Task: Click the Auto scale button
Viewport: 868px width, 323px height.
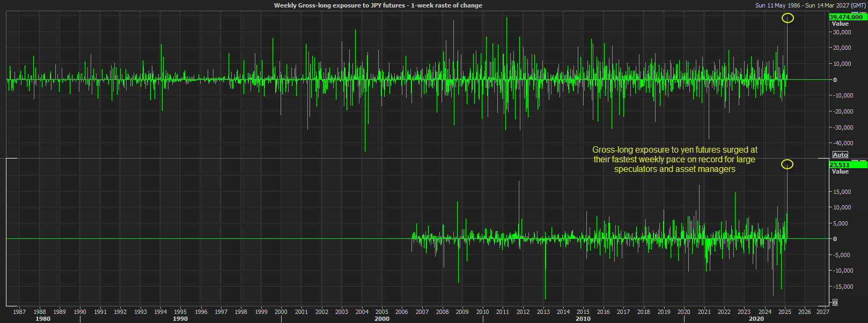Action: point(840,155)
